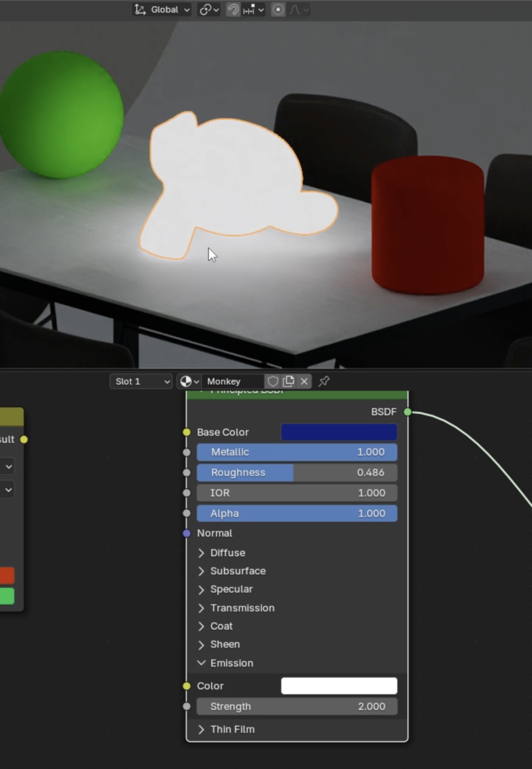Adjust the Roughness slider at 0.486
Image resolution: width=532 pixels, height=769 pixels.
(x=297, y=472)
